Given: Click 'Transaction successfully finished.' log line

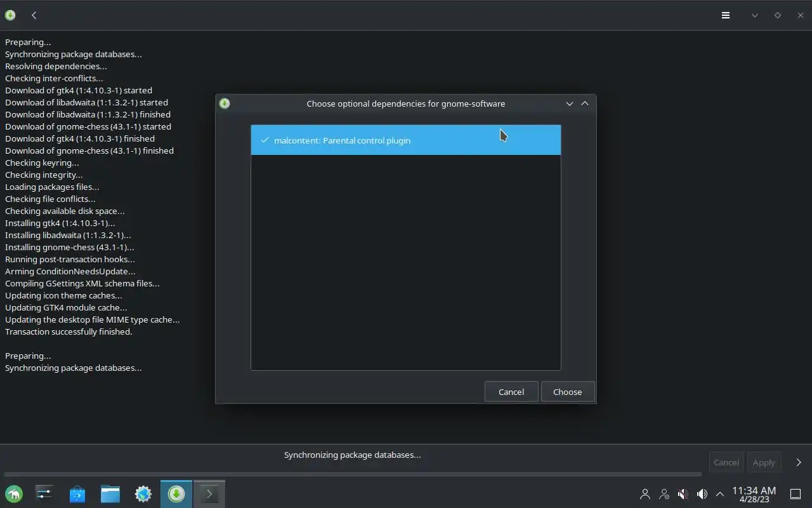Looking at the screenshot, I should click(x=69, y=331).
